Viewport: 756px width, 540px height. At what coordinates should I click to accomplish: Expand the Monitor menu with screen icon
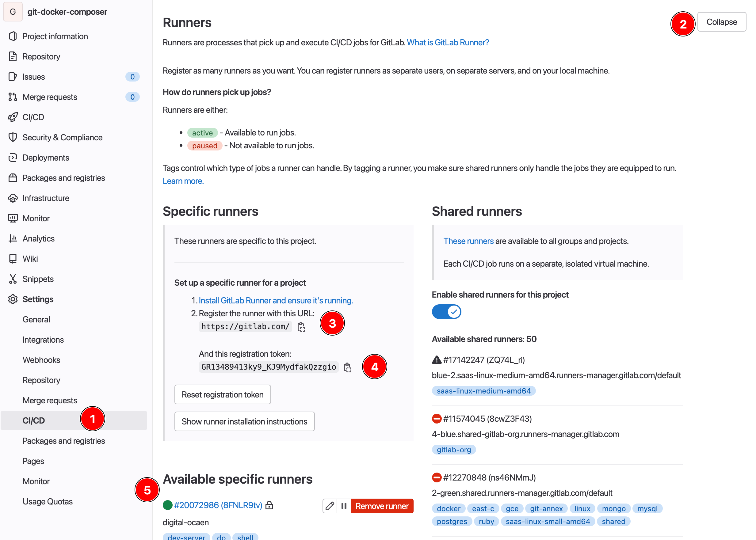36,219
